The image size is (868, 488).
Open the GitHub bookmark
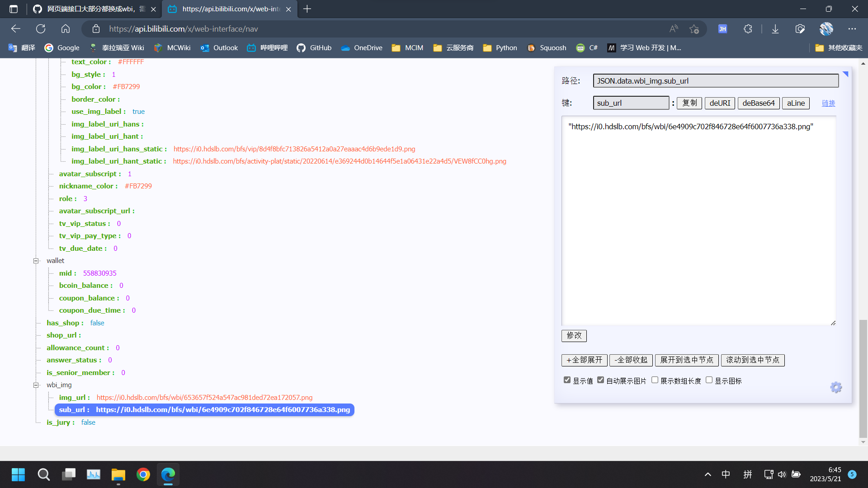pos(314,47)
